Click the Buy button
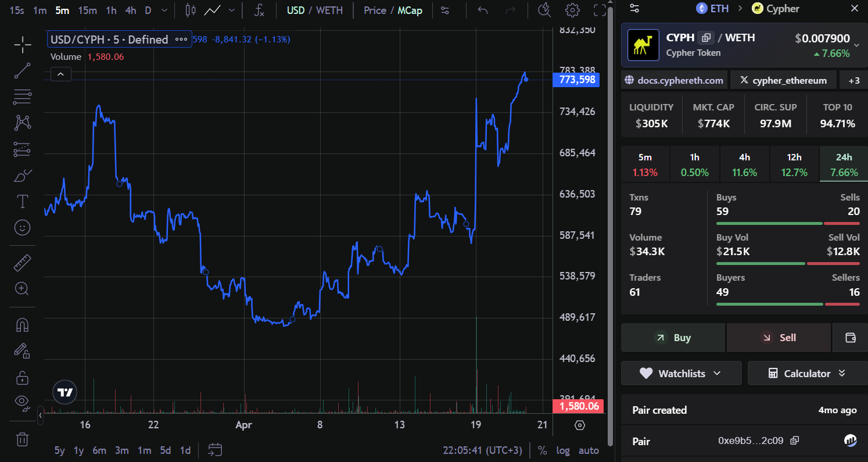This screenshot has height=462, width=868. click(673, 338)
